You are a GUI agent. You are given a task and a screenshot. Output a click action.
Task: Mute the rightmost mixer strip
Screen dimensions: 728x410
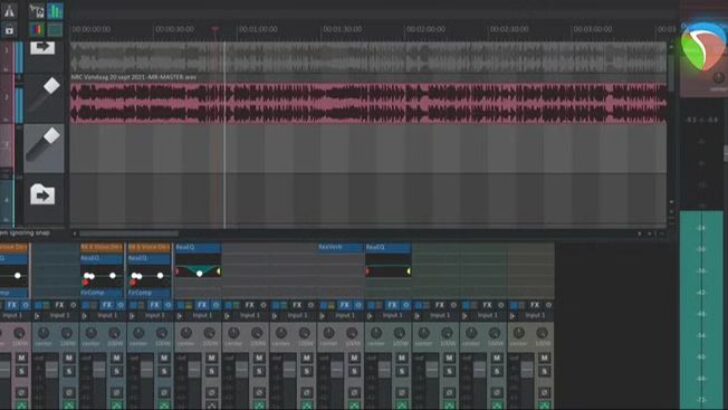coord(544,358)
